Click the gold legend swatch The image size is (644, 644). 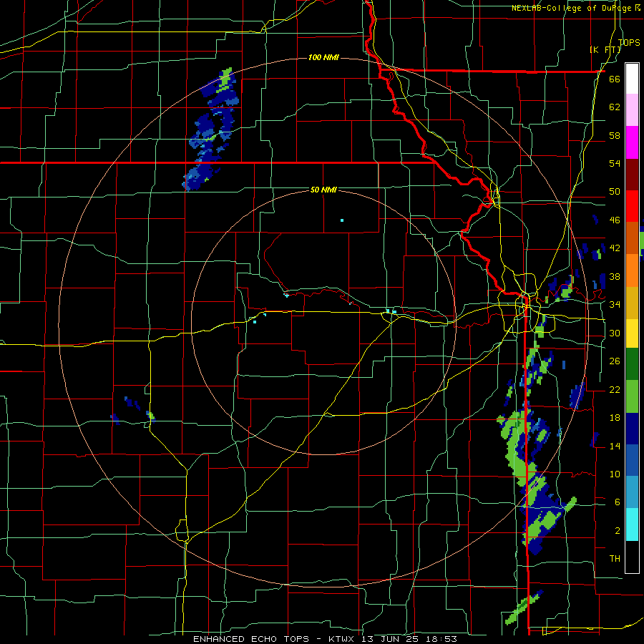632,303
